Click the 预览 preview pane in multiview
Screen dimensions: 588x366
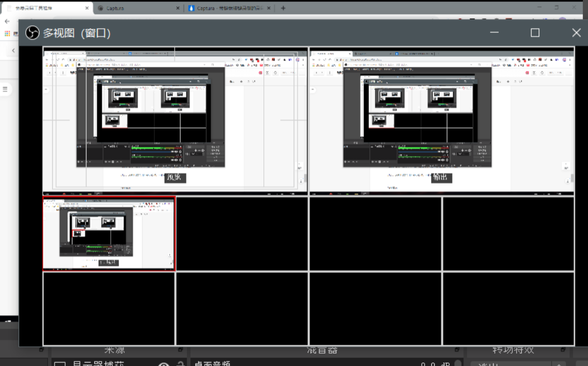pos(175,120)
